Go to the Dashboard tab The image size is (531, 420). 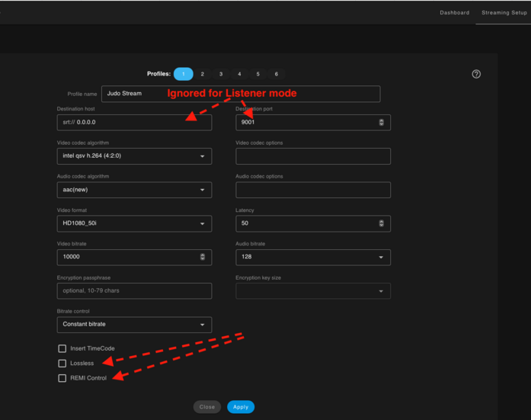click(x=454, y=13)
